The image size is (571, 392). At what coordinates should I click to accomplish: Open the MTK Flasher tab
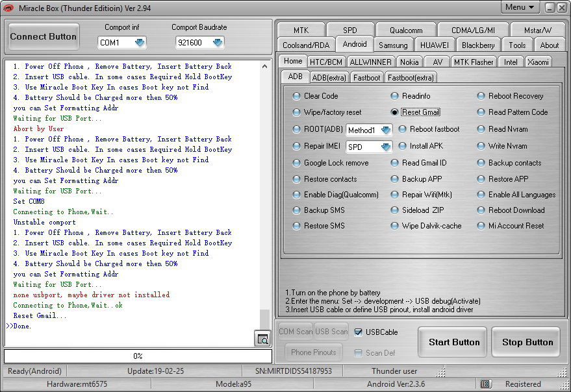click(474, 62)
